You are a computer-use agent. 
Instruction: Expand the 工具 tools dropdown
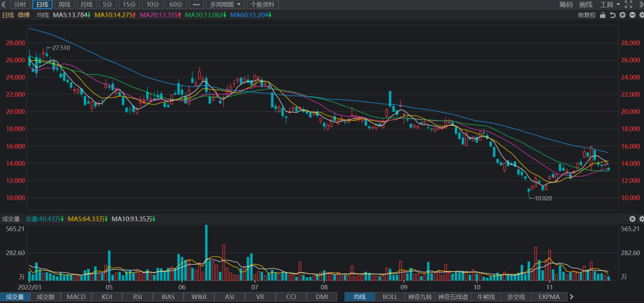(x=610, y=4)
